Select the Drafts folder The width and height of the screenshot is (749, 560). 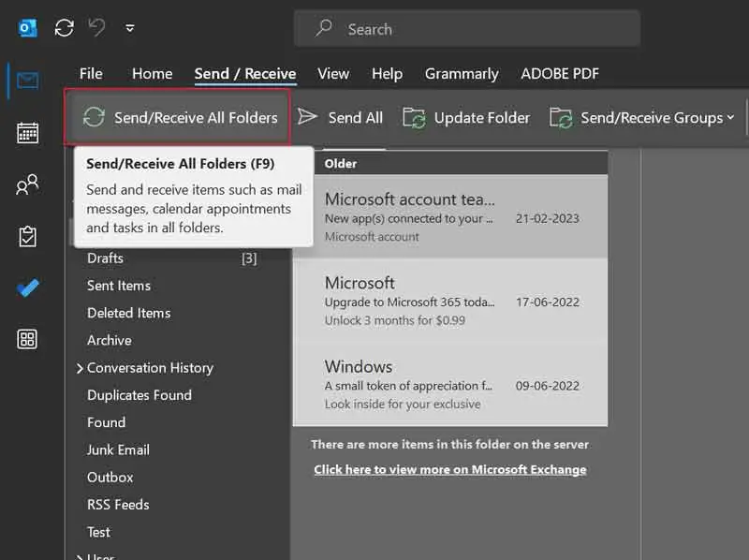105,258
